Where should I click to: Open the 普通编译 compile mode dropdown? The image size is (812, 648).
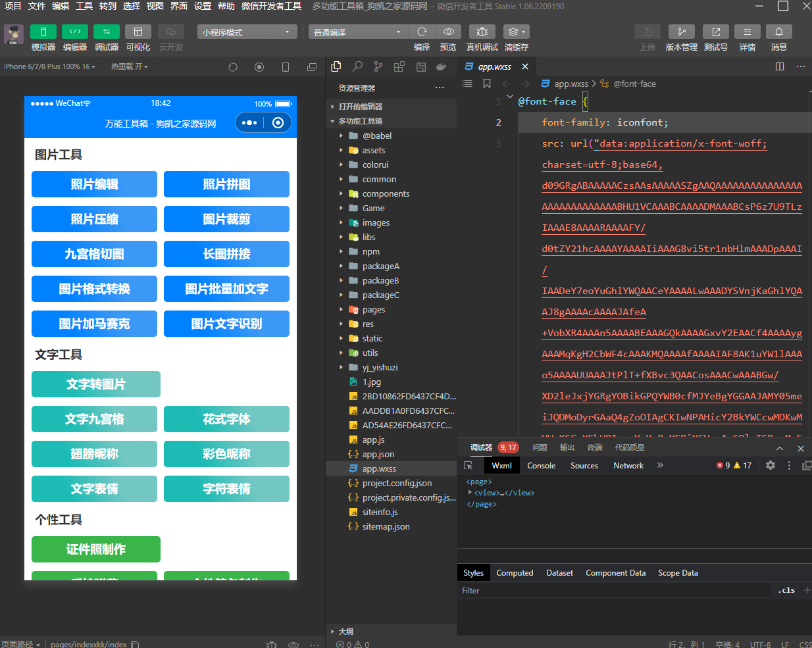tap(357, 32)
